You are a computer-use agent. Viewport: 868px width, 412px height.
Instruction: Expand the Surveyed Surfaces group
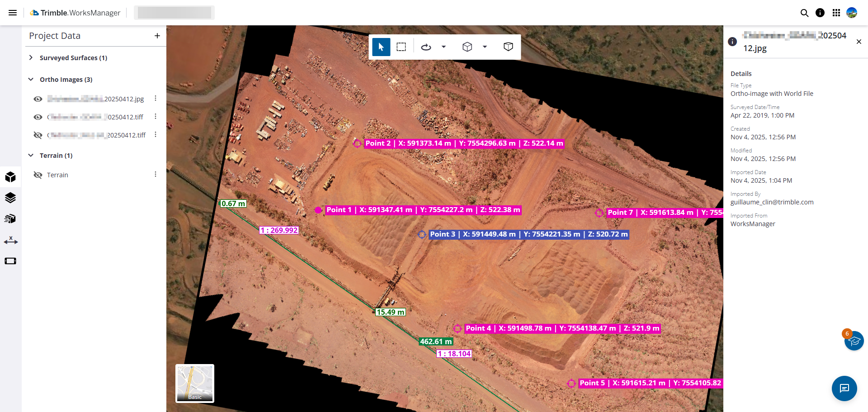coord(31,57)
